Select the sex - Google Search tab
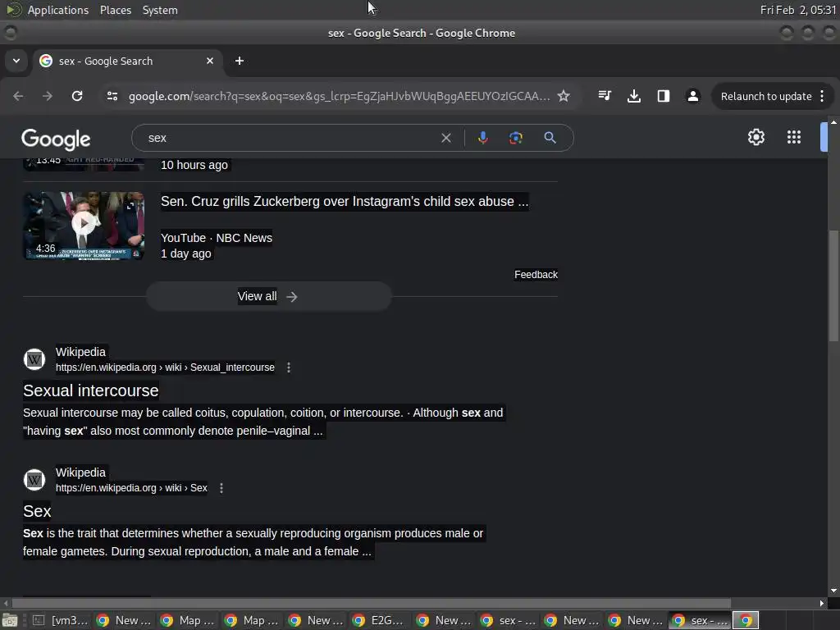840x630 pixels. click(x=127, y=61)
